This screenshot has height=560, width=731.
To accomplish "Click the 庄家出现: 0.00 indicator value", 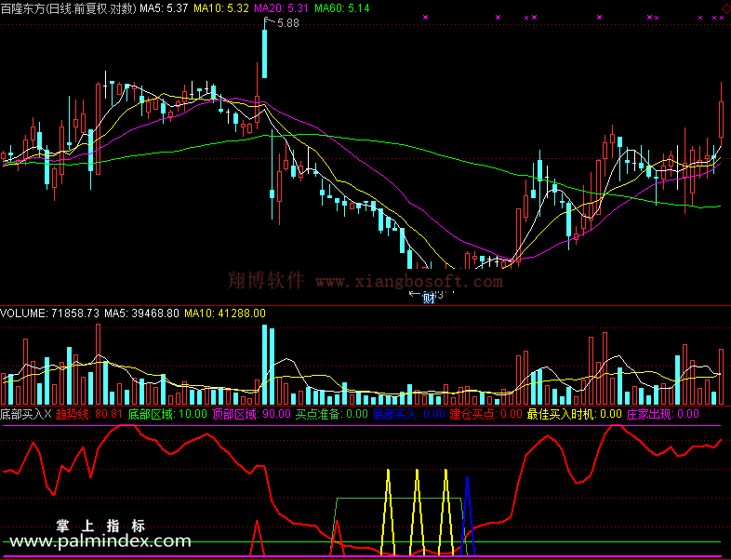I will click(662, 414).
